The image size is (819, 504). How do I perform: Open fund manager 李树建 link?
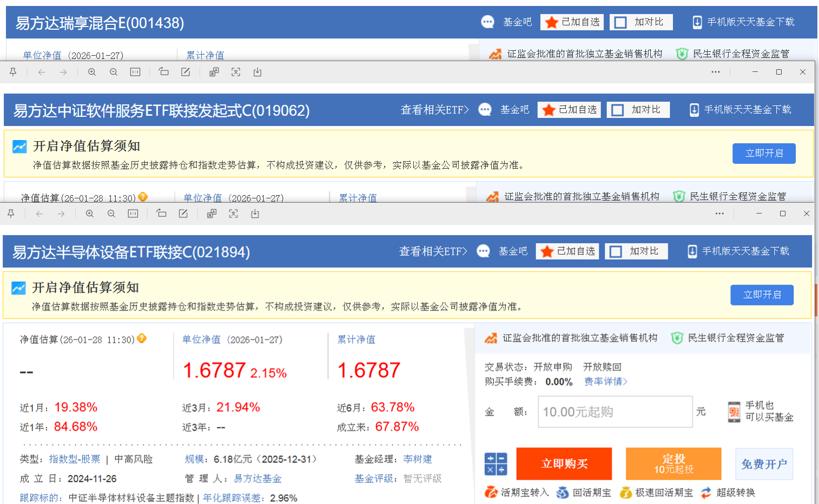[x=418, y=459]
